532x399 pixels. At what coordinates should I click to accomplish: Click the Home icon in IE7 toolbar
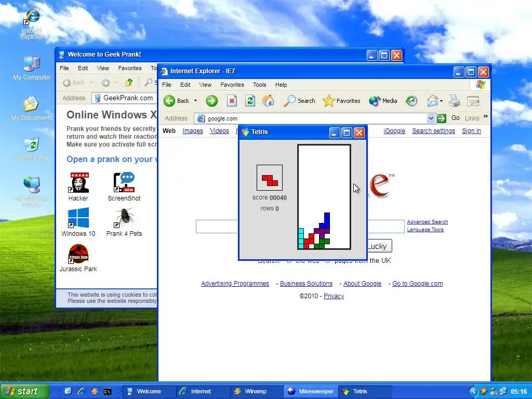point(268,101)
